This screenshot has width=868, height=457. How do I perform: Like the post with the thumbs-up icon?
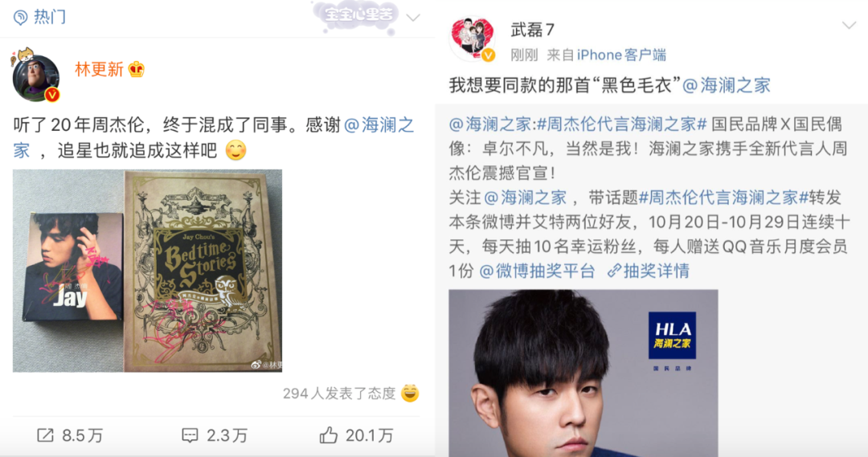[328, 435]
